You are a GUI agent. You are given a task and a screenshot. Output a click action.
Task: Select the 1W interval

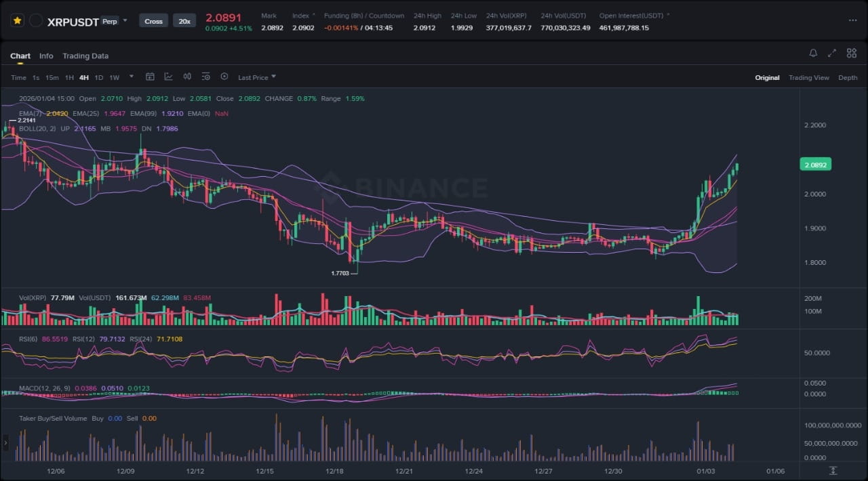[x=115, y=78]
